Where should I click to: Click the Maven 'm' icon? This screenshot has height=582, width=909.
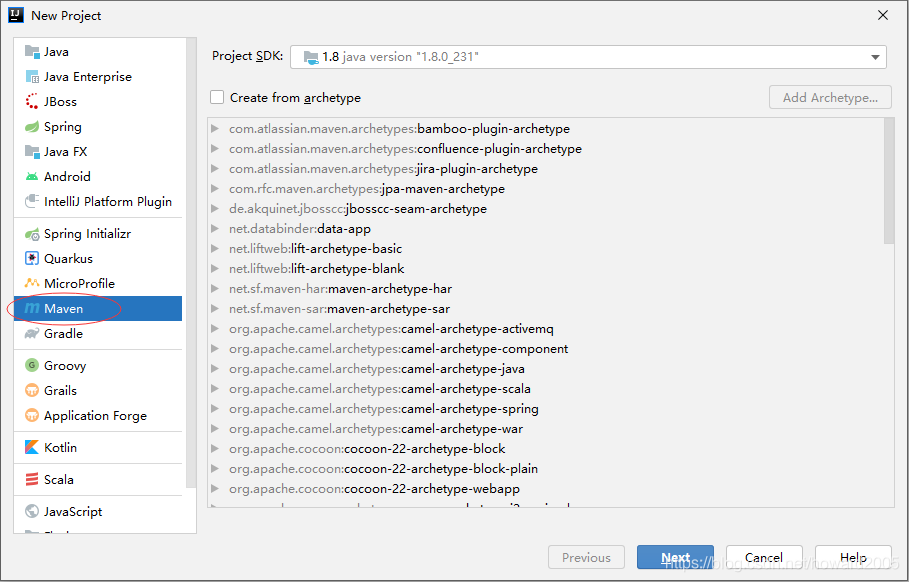pyautogui.click(x=32, y=308)
